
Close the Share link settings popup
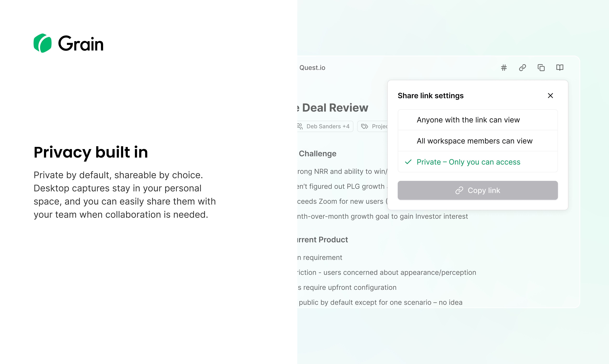pos(550,96)
